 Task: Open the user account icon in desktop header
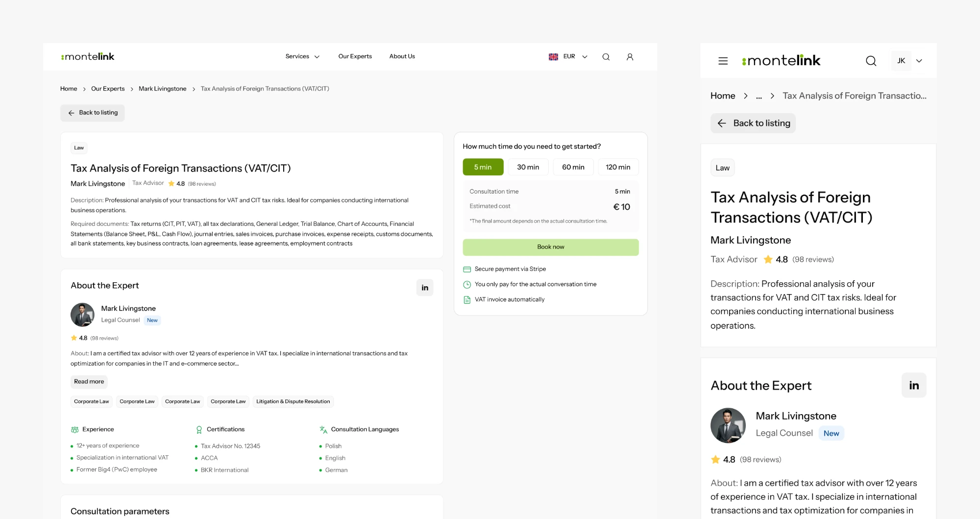(630, 57)
